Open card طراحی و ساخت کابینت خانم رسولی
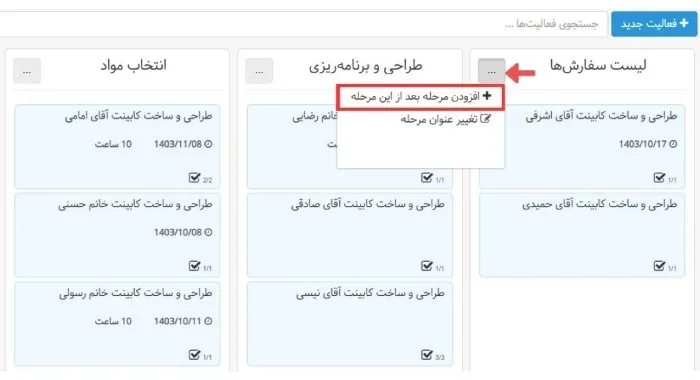700x380 pixels. point(117,324)
